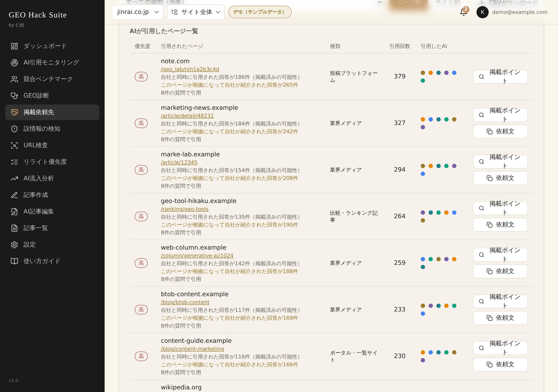This screenshot has height=392, width=558.
Task: Copy 依頼文 for content-guide.example
Action: pos(500,364)
